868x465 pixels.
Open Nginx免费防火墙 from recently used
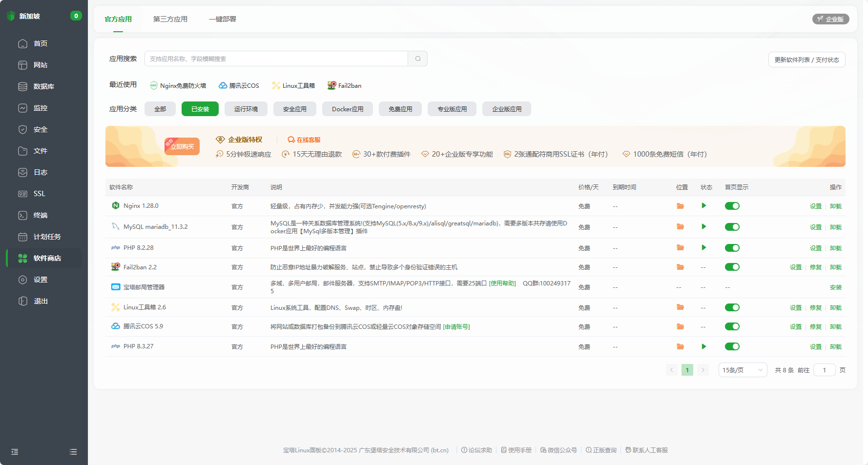pos(178,85)
